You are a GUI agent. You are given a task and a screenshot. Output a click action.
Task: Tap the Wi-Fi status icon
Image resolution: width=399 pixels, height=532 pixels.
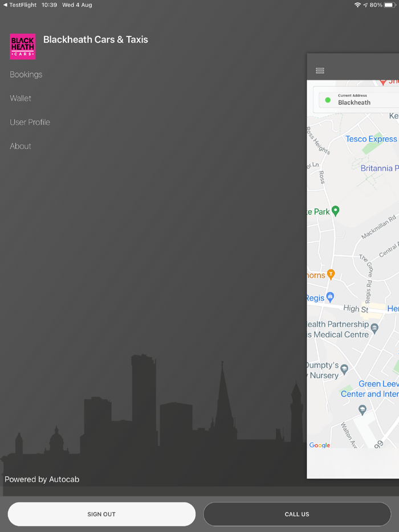357,5
